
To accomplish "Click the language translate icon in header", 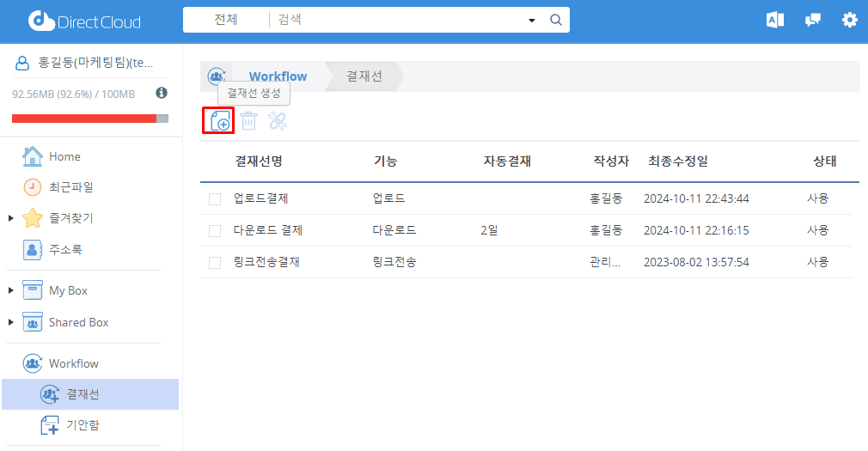I will (774, 20).
